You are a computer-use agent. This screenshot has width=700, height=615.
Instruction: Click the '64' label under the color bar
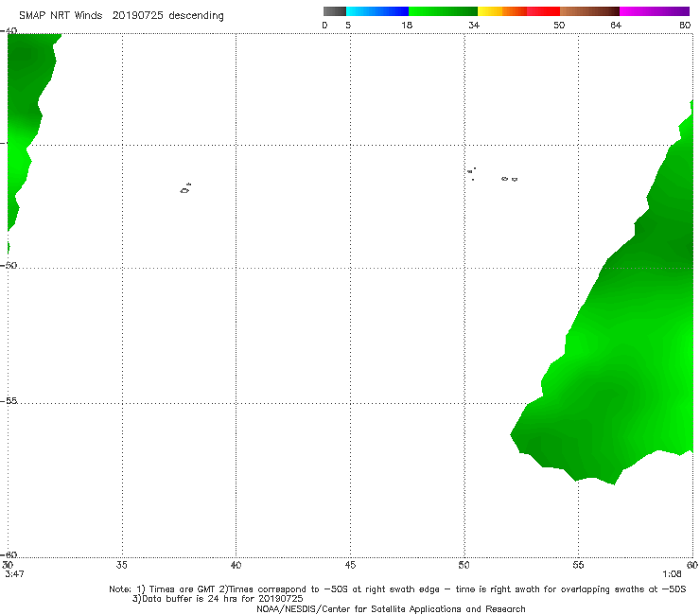pyautogui.click(x=616, y=25)
